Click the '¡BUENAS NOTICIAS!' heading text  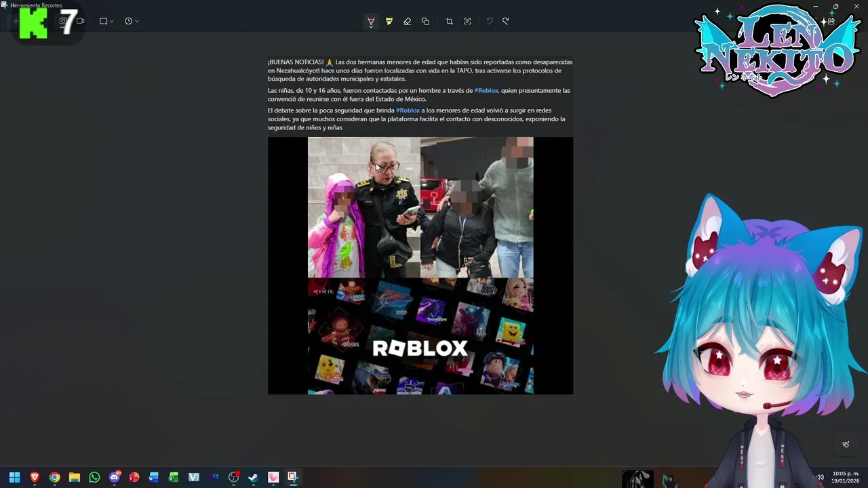pos(296,62)
